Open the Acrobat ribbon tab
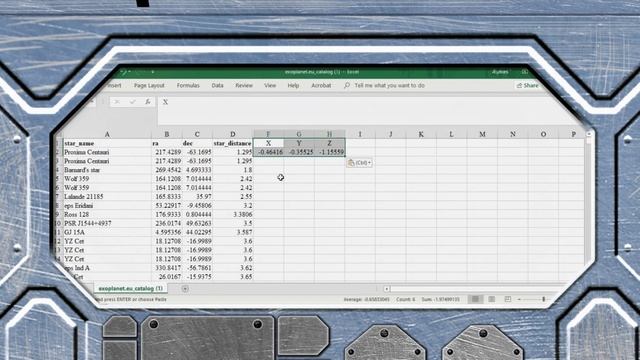 [x=321, y=85]
